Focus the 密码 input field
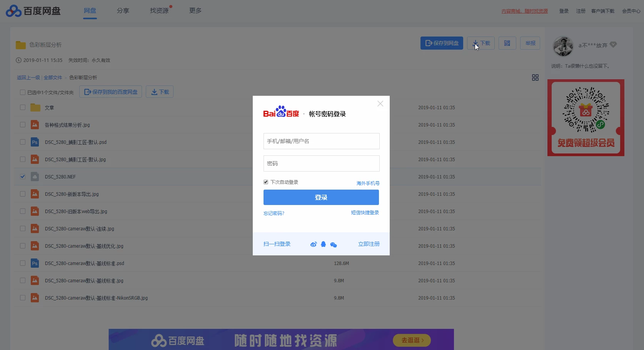 (322, 163)
